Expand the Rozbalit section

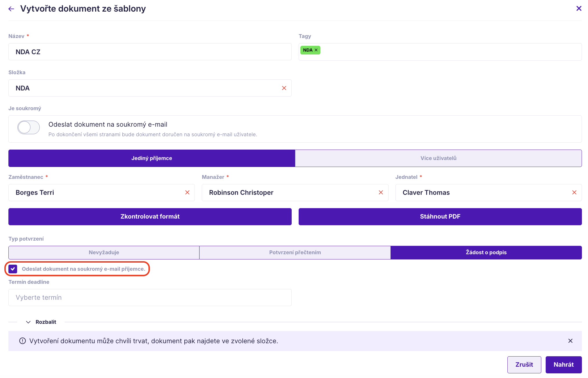click(x=41, y=322)
